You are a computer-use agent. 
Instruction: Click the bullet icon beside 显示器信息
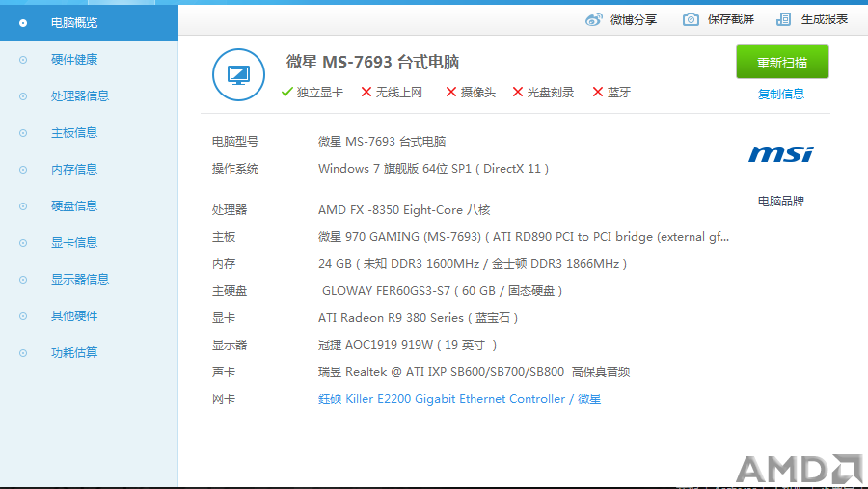23,280
